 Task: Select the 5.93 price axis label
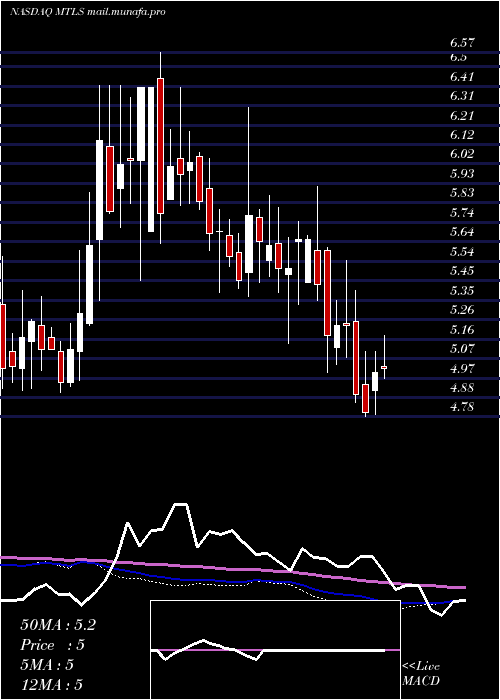[x=462, y=174]
